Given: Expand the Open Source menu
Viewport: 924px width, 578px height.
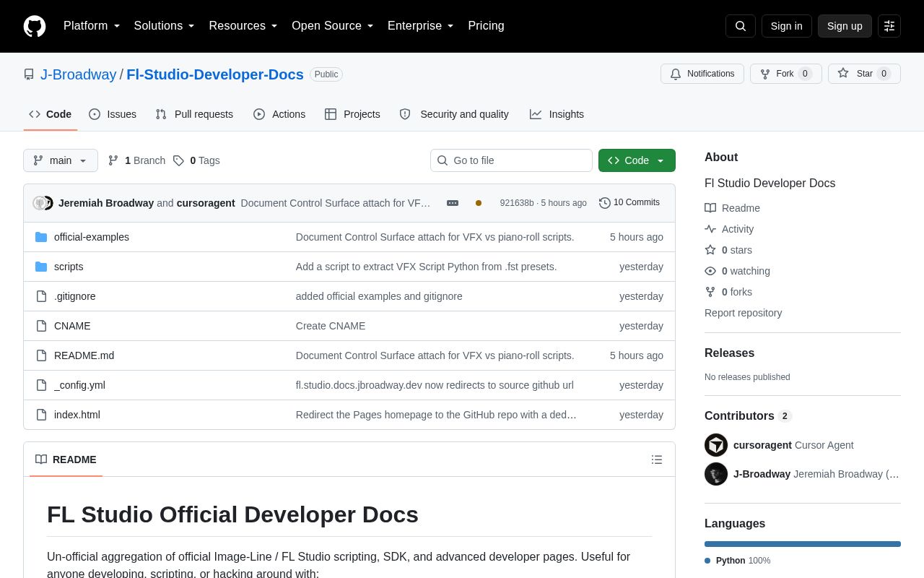Looking at the screenshot, I should pyautogui.click(x=333, y=26).
